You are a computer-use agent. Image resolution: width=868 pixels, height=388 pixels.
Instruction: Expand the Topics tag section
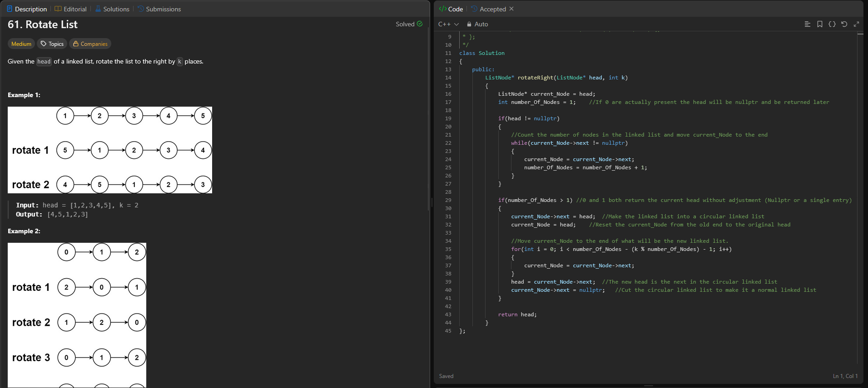pos(52,44)
